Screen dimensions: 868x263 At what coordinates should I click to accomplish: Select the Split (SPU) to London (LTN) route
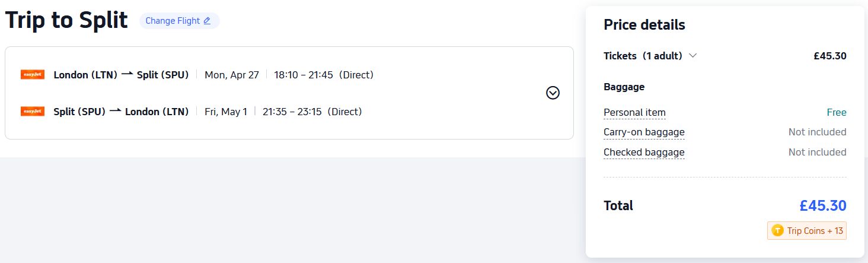(121, 112)
